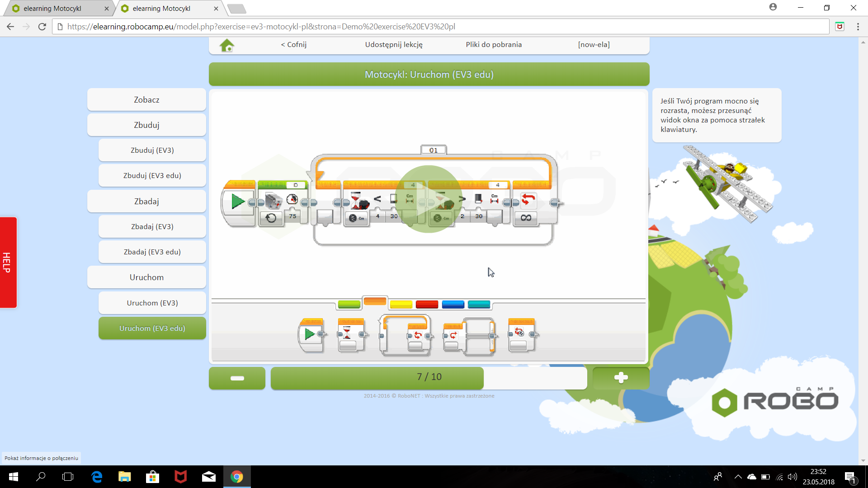Play the program video overlay
Viewport: 868px width, 488px height.
[428, 199]
